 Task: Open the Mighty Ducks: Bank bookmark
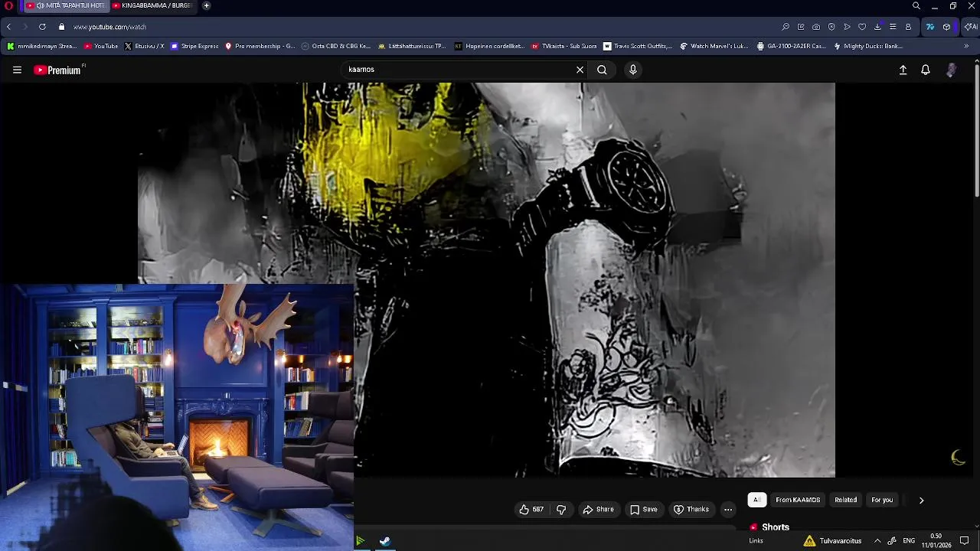(867, 46)
